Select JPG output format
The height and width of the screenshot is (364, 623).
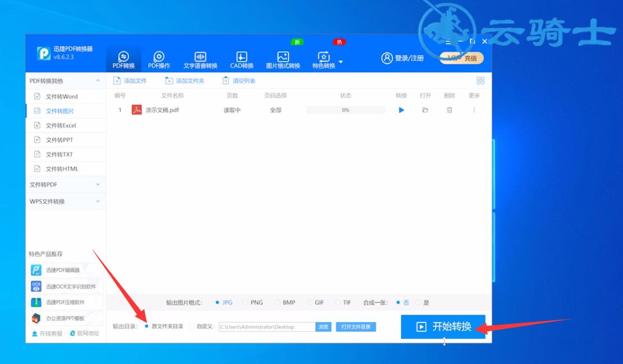point(224,302)
